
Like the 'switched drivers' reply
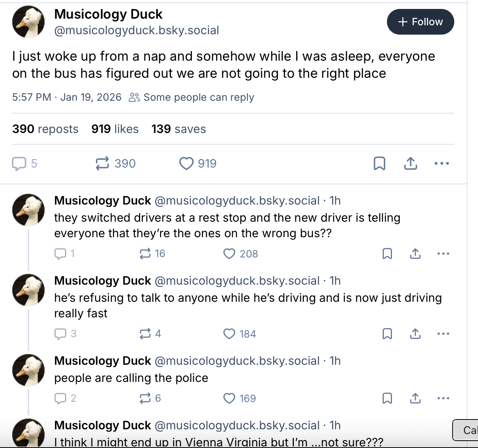pyautogui.click(x=229, y=254)
